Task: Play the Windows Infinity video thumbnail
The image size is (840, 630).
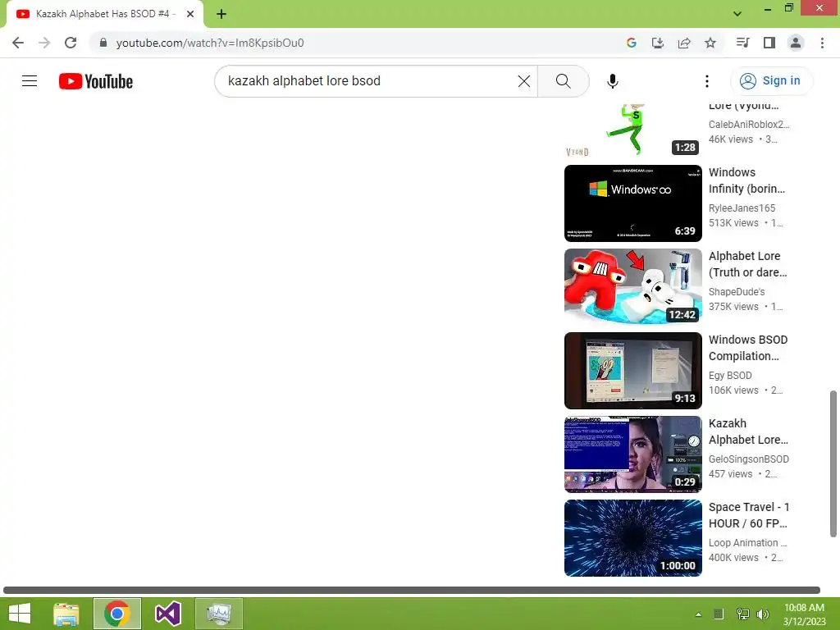Action: pyautogui.click(x=632, y=203)
